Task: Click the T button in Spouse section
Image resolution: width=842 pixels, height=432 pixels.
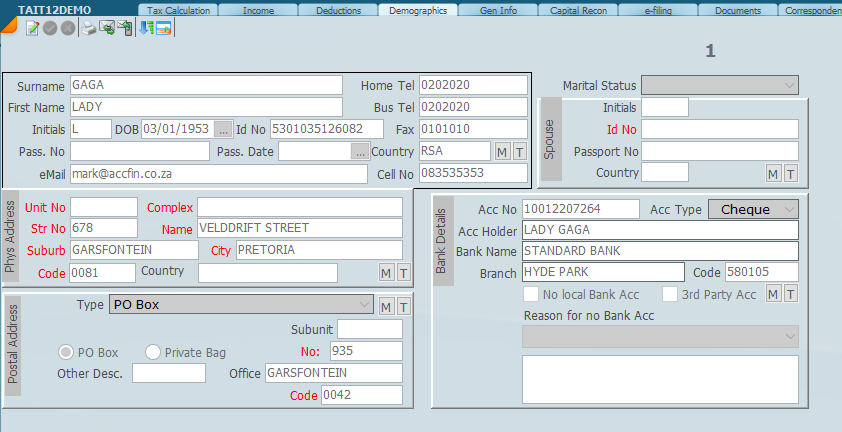Action: pos(790,174)
